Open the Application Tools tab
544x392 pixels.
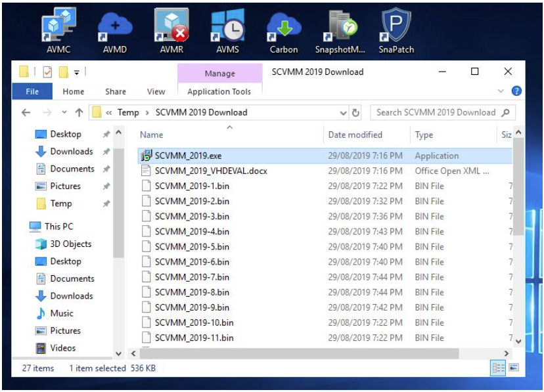(219, 91)
